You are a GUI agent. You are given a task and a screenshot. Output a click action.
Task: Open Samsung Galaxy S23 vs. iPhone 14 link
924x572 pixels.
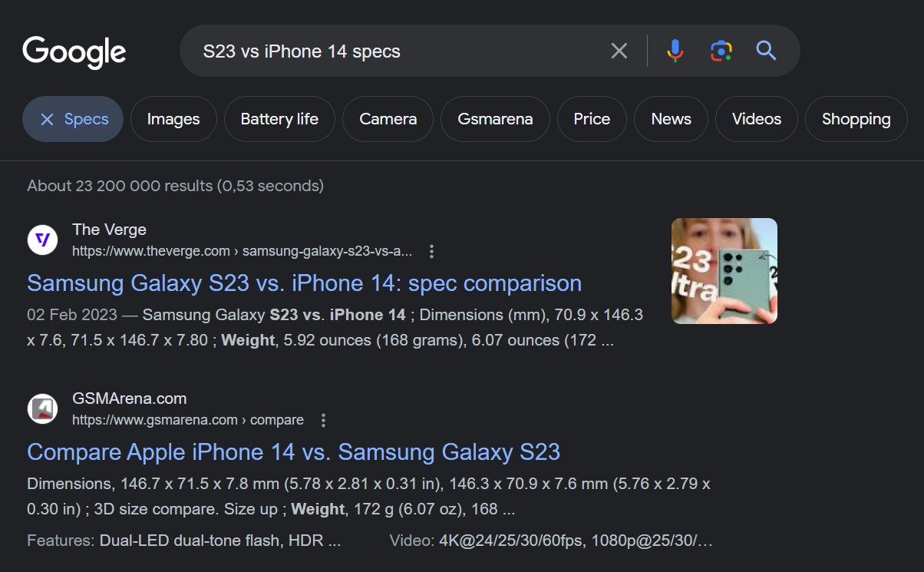click(x=304, y=283)
